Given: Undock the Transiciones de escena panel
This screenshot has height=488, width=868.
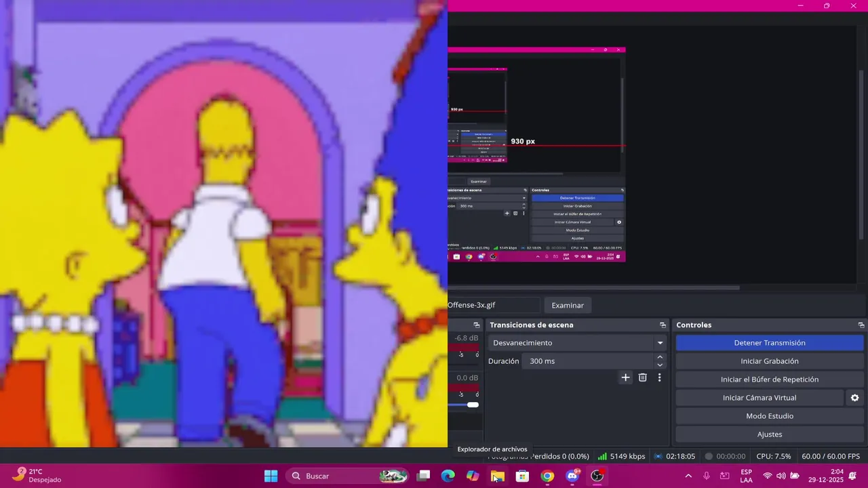Looking at the screenshot, I should tap(663, 325).
